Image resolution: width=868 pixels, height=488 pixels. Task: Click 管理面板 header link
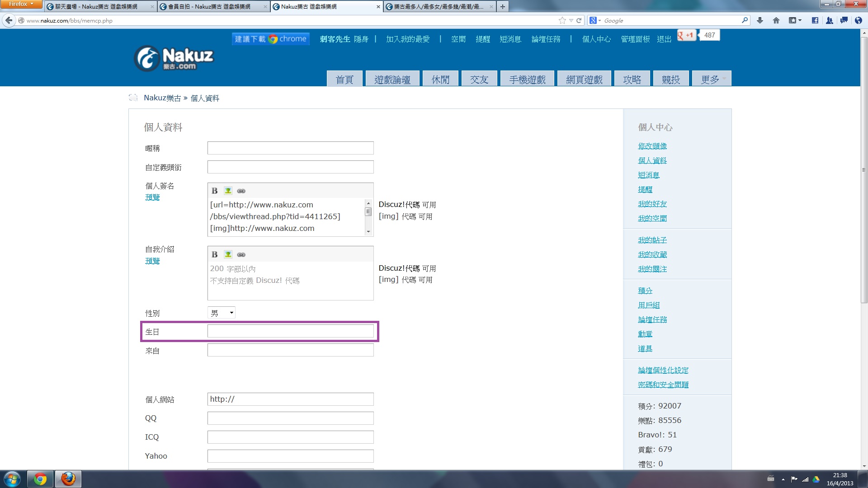(635, 39)
